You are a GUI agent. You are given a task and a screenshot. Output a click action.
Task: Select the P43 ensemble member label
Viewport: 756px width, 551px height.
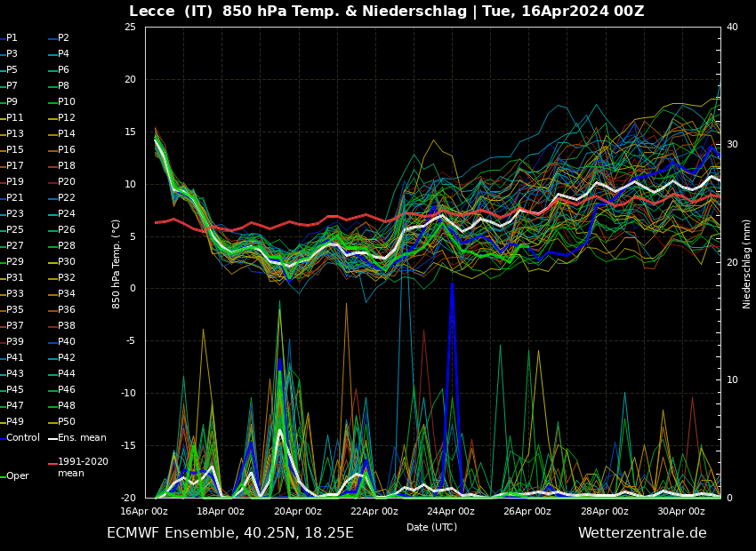[12, 372]
